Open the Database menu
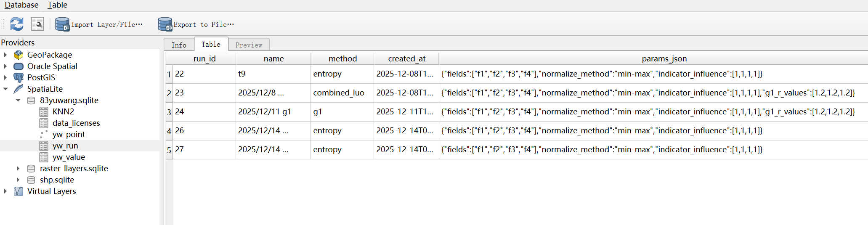Screen dimensions: 868x225 21,5
